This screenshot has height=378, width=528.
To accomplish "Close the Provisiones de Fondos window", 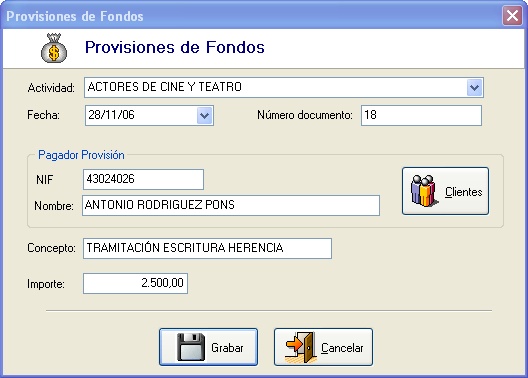I will (x=512, y=15).
